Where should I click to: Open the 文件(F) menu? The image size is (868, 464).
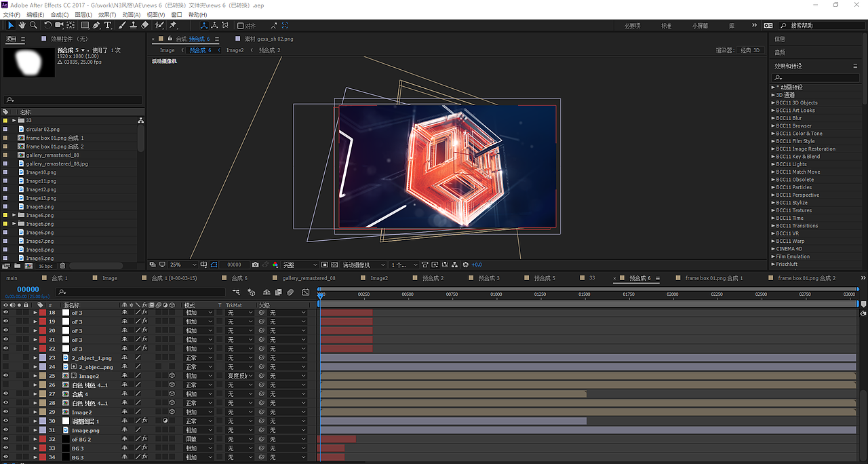[x=12, y=14]
